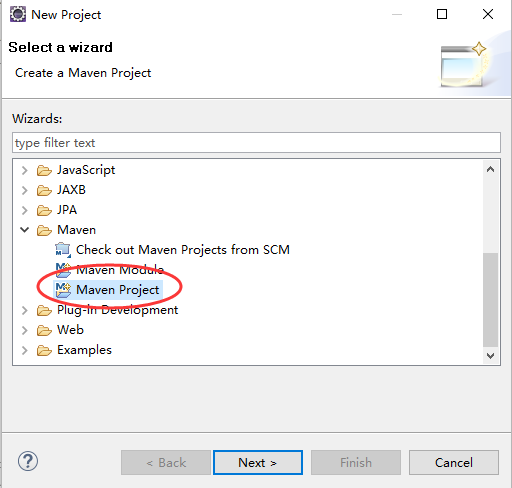Select the Maven tree label
512x488 pixels.
(76, 230)
